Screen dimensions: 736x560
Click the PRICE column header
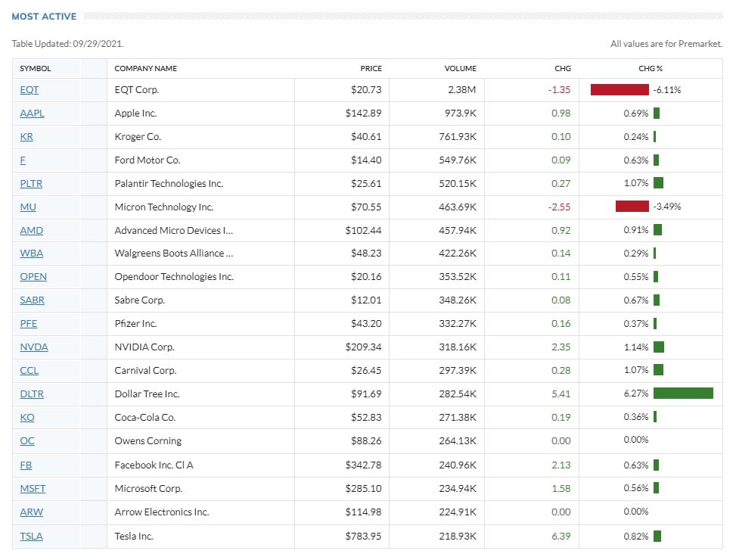[371, 69]
